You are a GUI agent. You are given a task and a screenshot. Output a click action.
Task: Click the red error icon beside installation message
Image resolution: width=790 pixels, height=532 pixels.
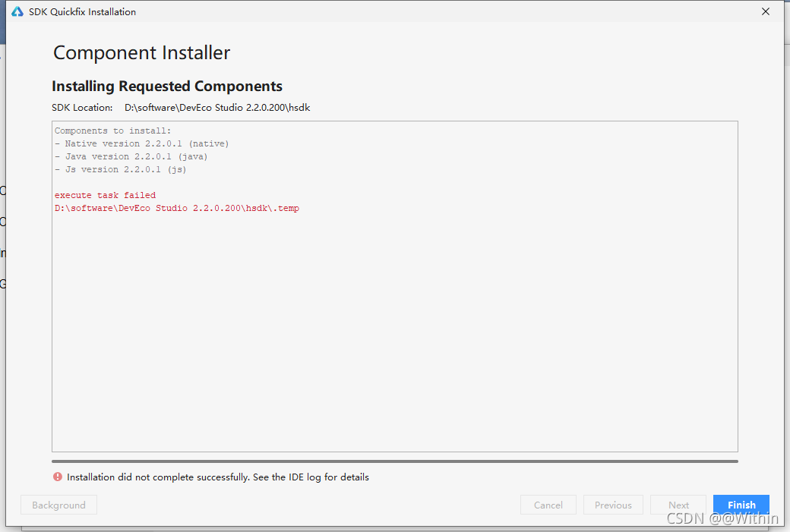(x=58, y=477)
